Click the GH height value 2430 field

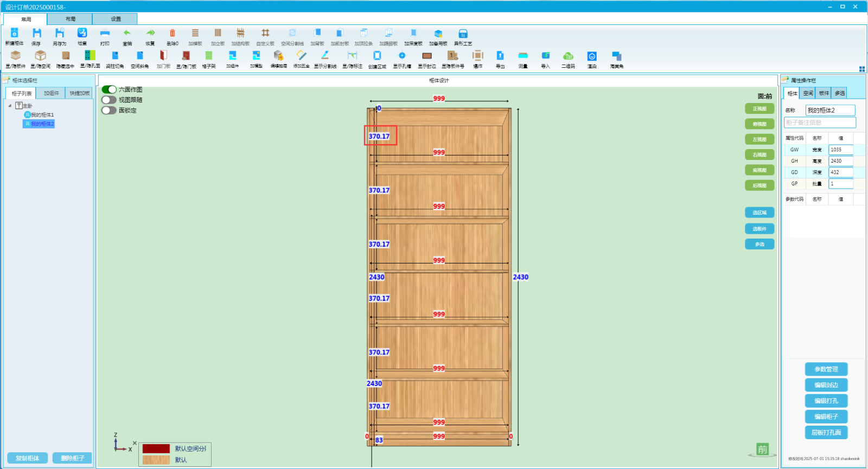[x=841, y=161]
